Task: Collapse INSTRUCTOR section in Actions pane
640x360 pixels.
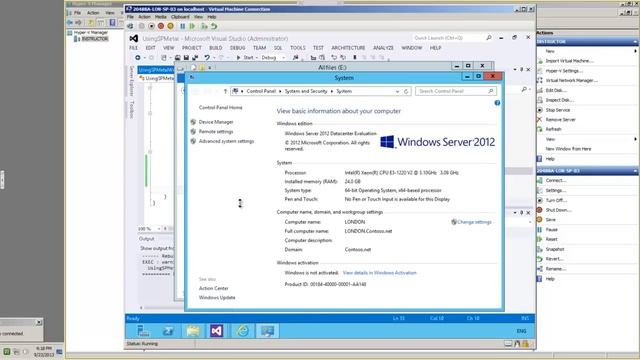Action: click(635, 42)
